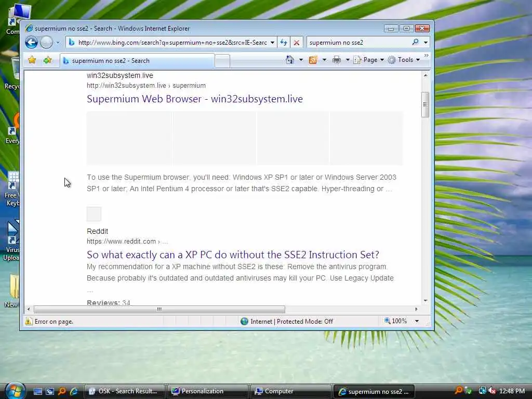Expand the address bar history dropdown
This screenshot has height=399, width=532.
(272, 43)
